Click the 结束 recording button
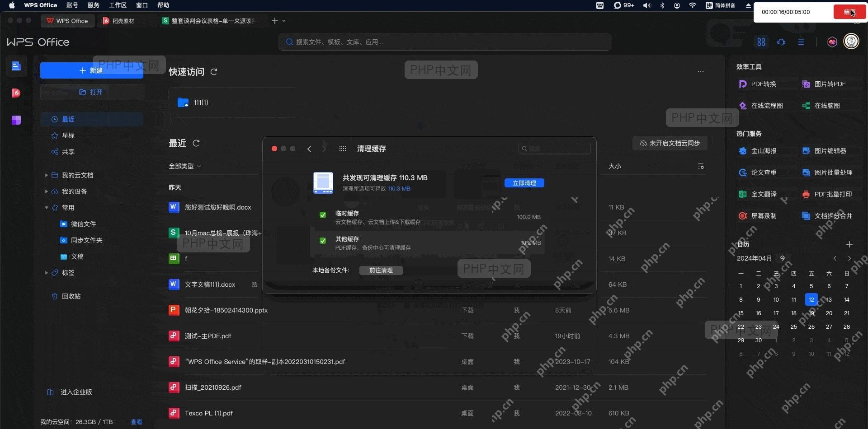This screenshot has height=429, width=868. (x=849, y=12)
